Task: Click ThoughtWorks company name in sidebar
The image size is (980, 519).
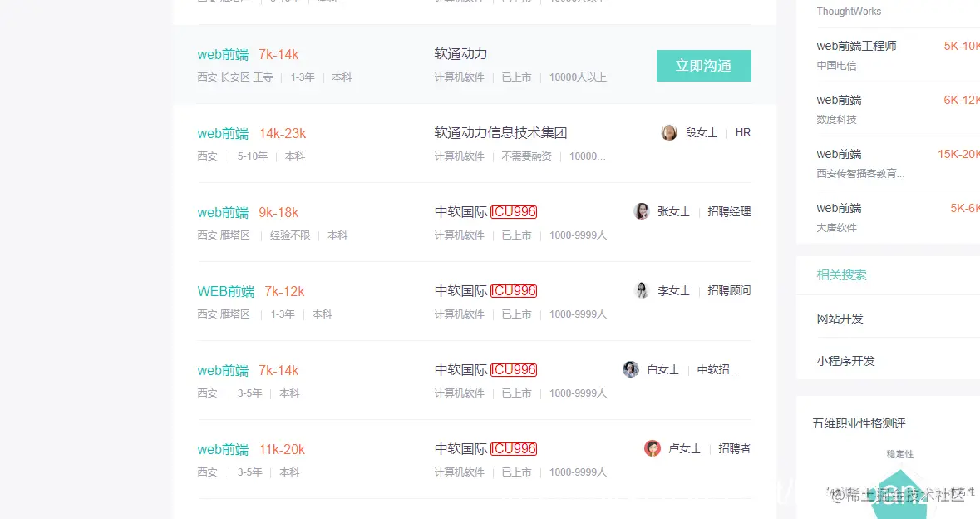Action: (849, 12)
